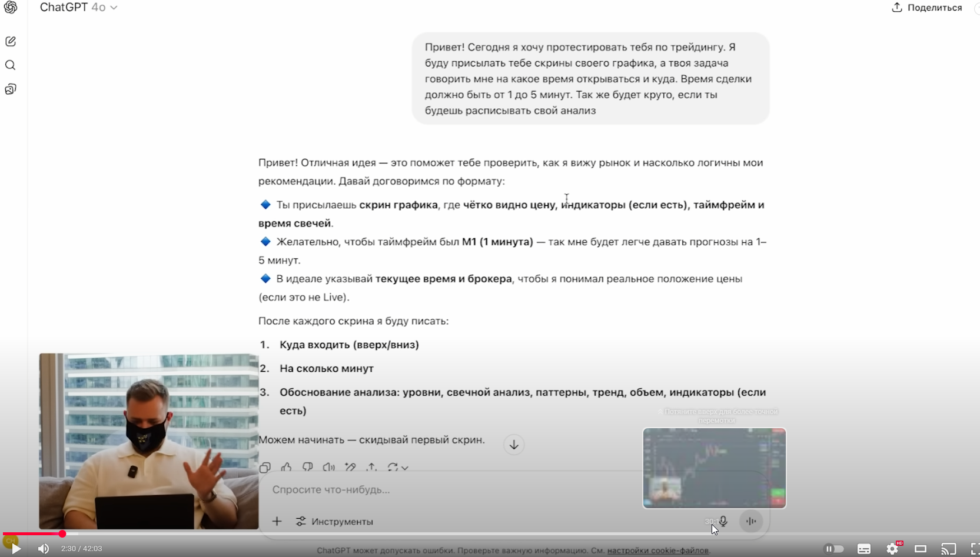Click the Поделиться share button
This screenshot has height=557, width=980.
pos(927,8)
